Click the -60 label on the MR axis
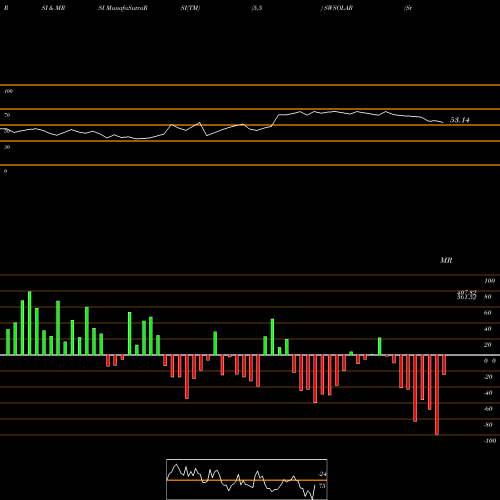 coord(488,409)
